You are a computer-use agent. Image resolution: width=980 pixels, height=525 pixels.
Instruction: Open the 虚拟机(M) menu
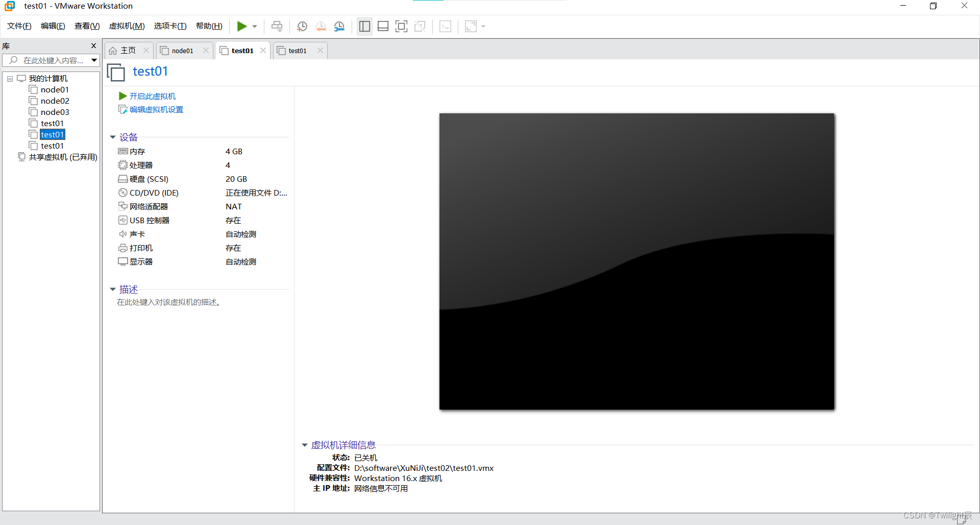coord(127,26)
